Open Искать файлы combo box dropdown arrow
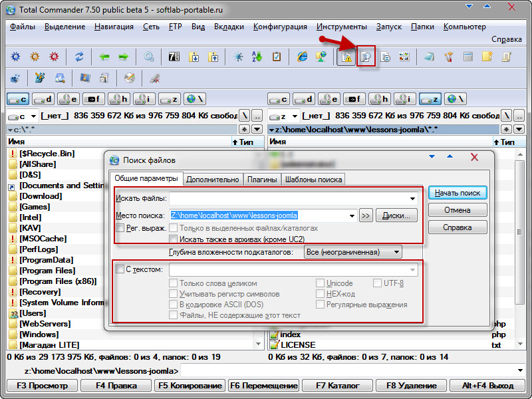Screen dimensions: 532x399 (412, 198)
